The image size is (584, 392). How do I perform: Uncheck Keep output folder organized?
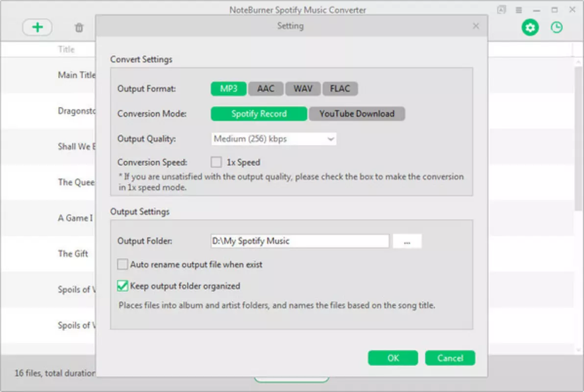pyautogui.click(x=122, y=286)
